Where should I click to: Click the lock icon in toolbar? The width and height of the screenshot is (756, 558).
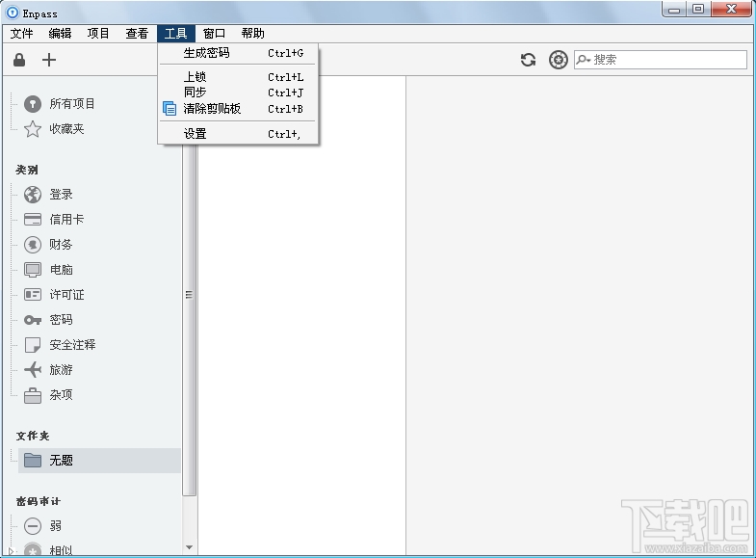tap(19, 60)
